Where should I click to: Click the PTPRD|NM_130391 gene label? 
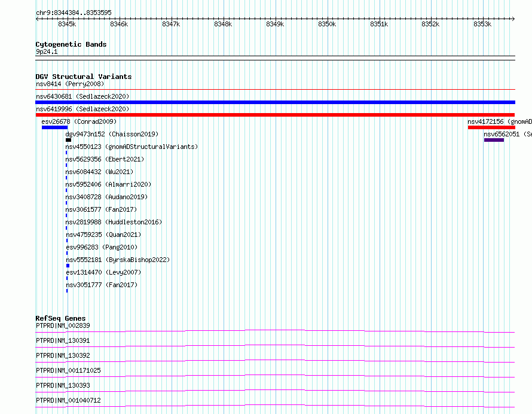pyautogui.click(x=63, y=340)
